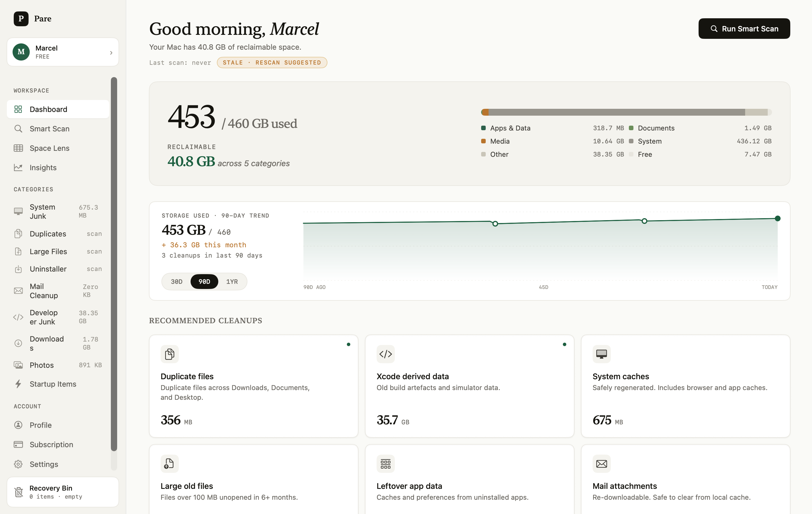
Task: Click the Subscription card icon
Action: click(18, 445)
